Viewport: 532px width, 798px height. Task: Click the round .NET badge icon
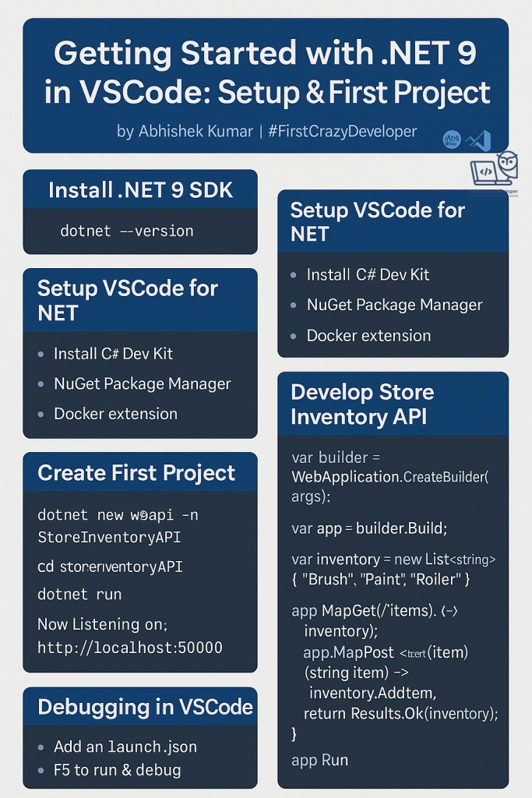pyautogui.click(x=452, y=139)
